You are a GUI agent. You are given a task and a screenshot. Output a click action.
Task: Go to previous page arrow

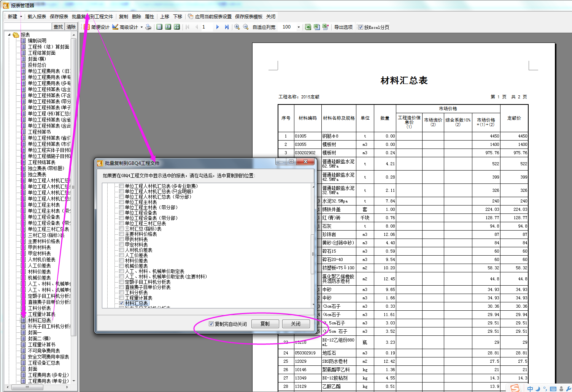(x=197, y=27)
